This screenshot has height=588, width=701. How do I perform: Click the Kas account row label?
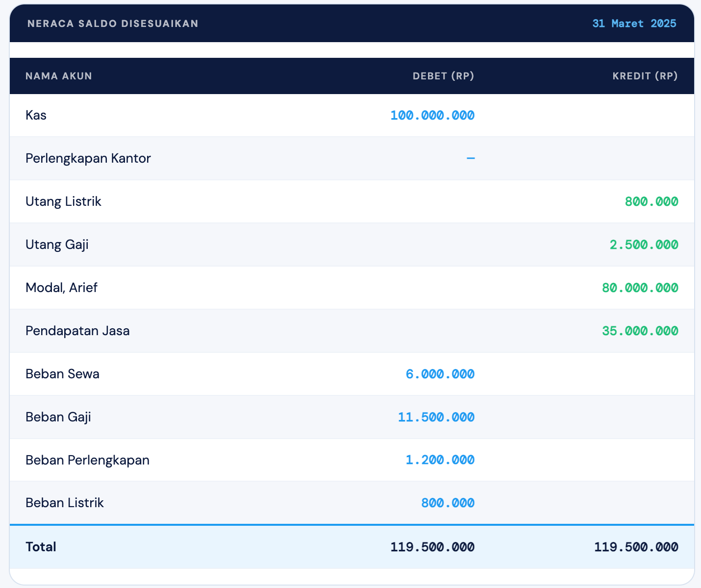coord(36,115)
